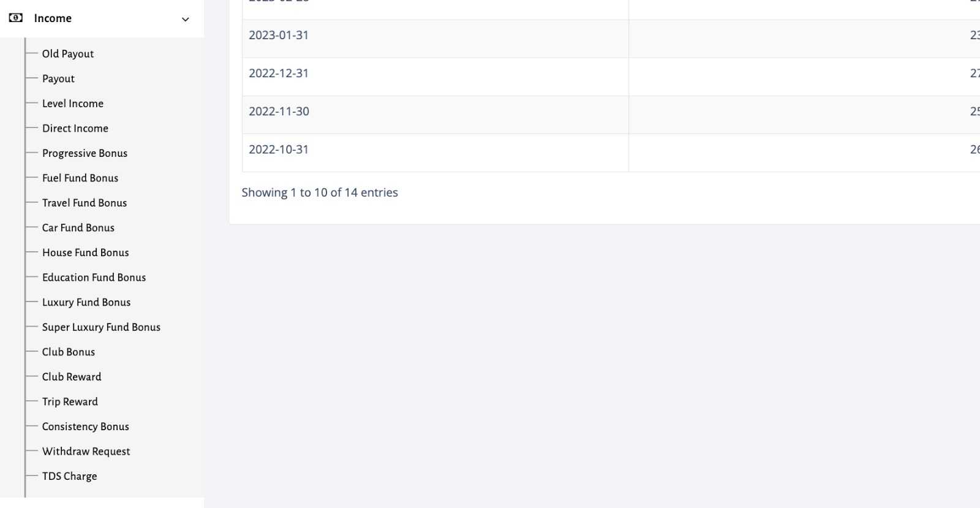This screenshot has width=980, height=508.
Task: Open Trip Reward page
Action: tap(70, 402)
